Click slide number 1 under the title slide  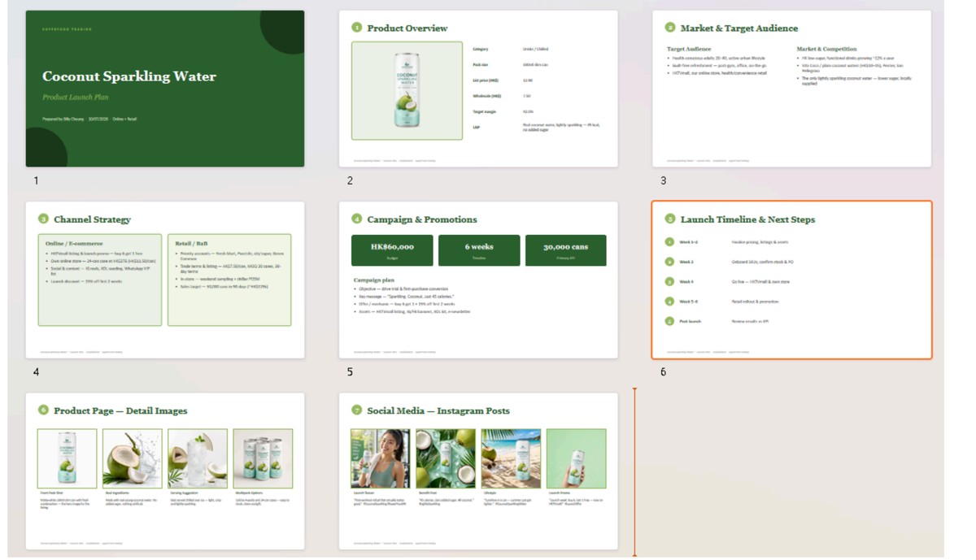pyautogui.click(x=36, y=180)
